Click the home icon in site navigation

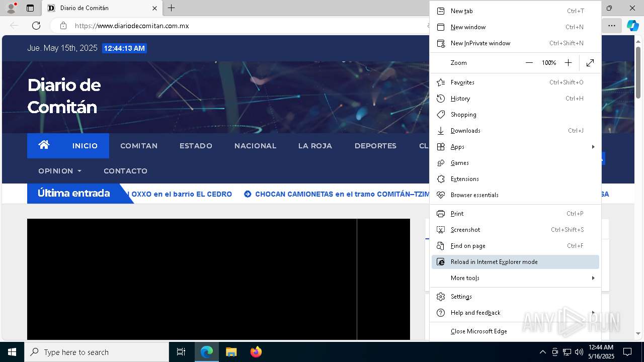tap(44, 145)
